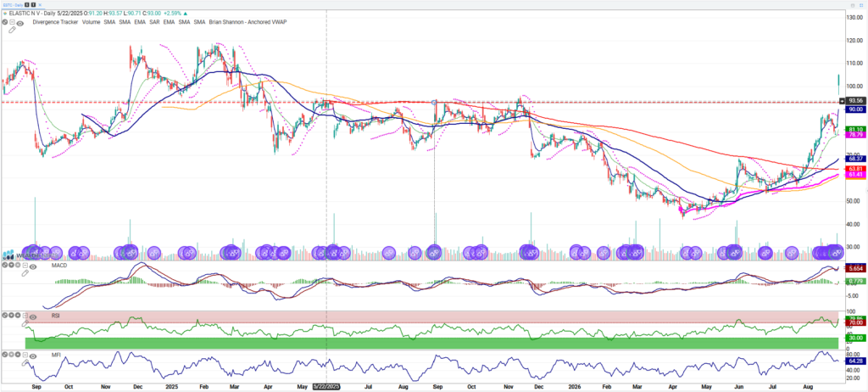This screenshot has height=392, width=868.
Task: Collapse the main price pane legend
Action: pos(12,22)
